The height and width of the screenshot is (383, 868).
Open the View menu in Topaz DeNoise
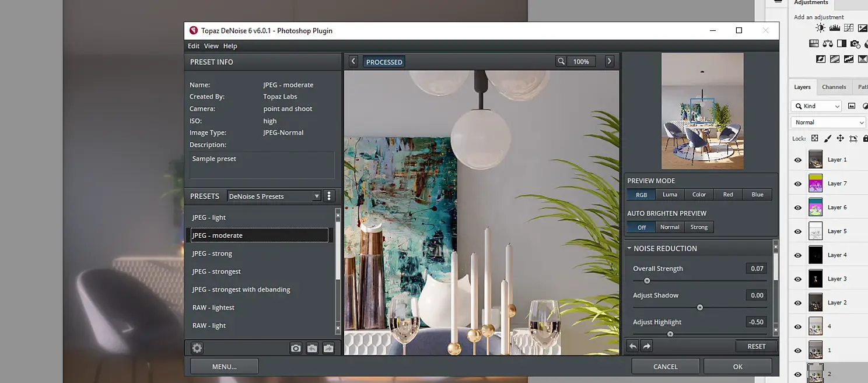point(211,46)
